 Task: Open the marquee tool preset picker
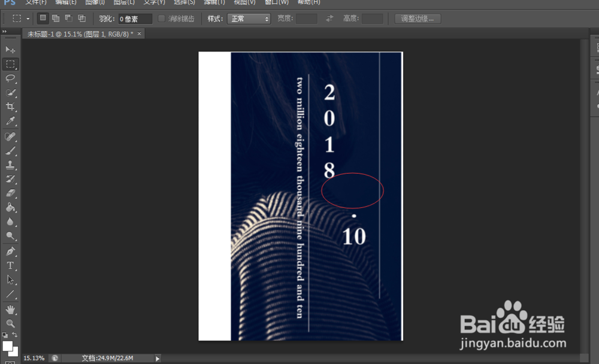[x=28, y=18]
